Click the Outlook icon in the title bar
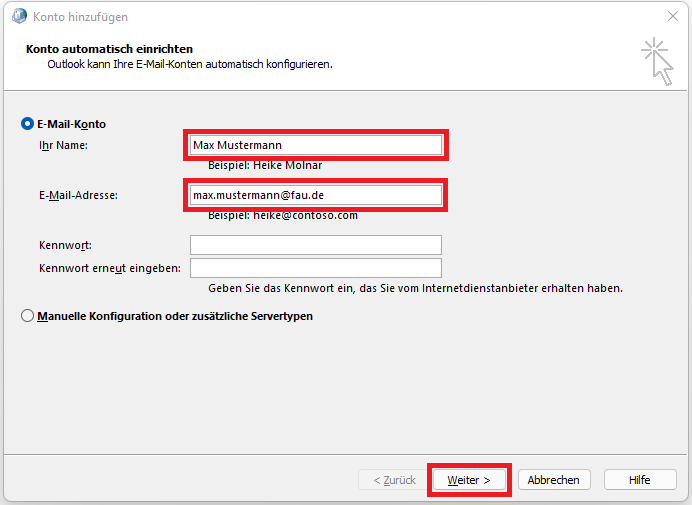This screenshot has width=692, height=505. [18, 17]
